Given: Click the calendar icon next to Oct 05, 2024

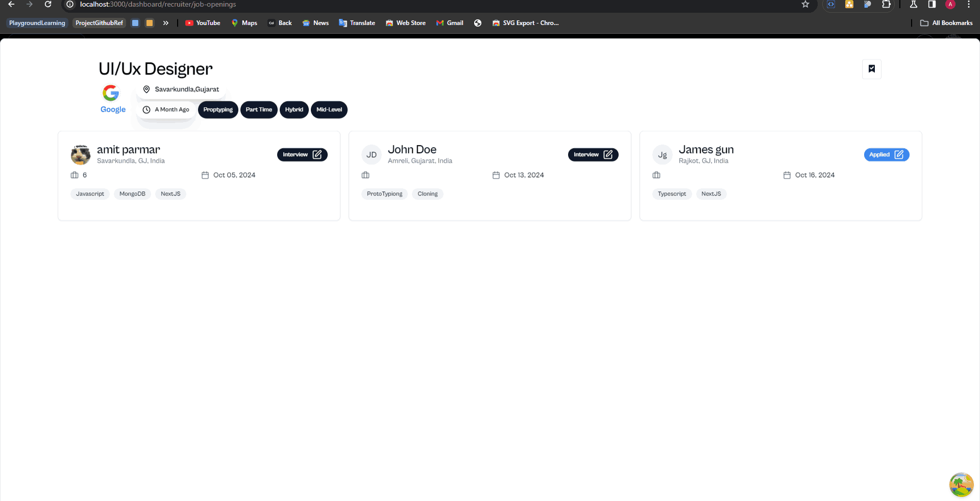Looking at the screenshot, I should coord(205,175).
